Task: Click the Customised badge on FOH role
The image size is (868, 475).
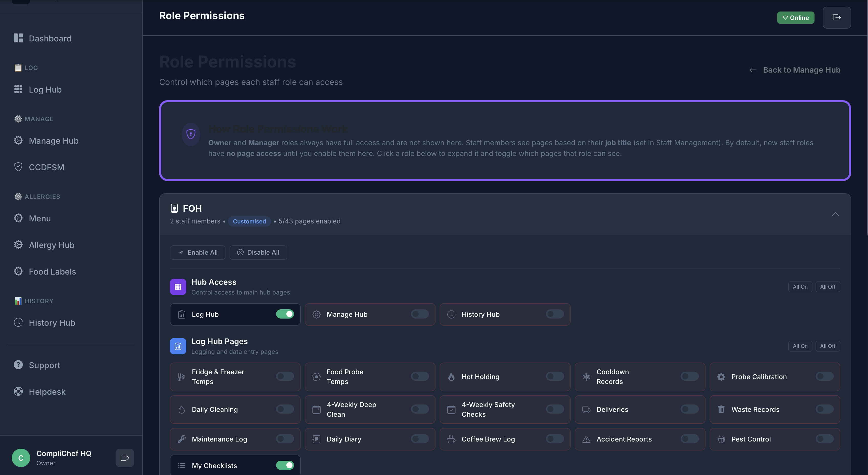Action: coord(249,221)
